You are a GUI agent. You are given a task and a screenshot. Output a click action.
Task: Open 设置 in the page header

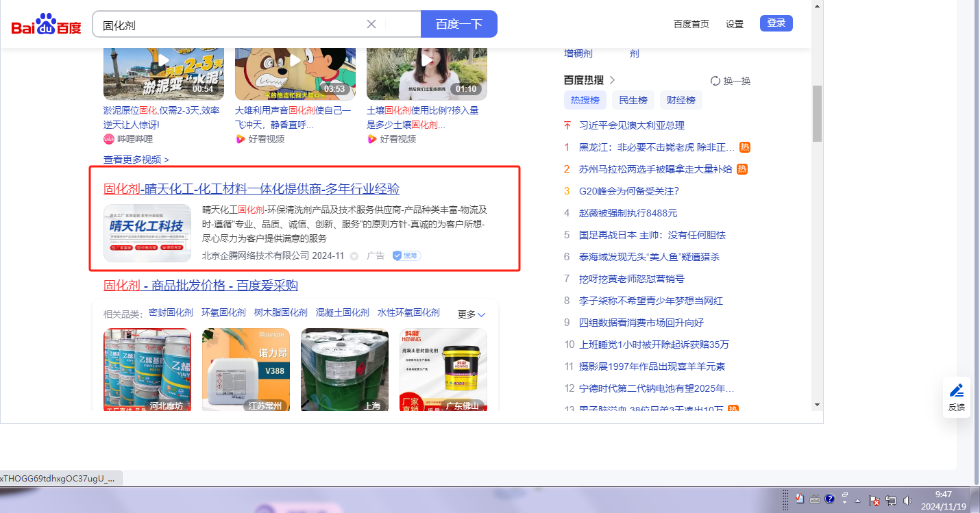735,24
